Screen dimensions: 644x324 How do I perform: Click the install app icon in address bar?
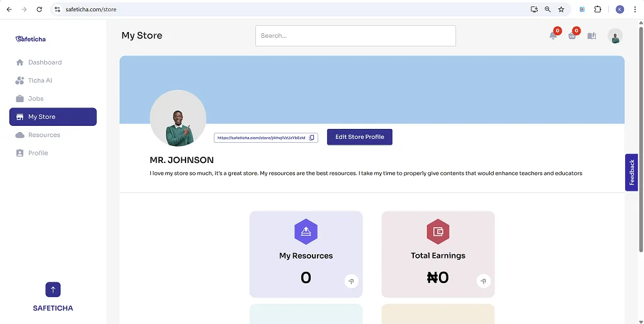tap(534, 9)
